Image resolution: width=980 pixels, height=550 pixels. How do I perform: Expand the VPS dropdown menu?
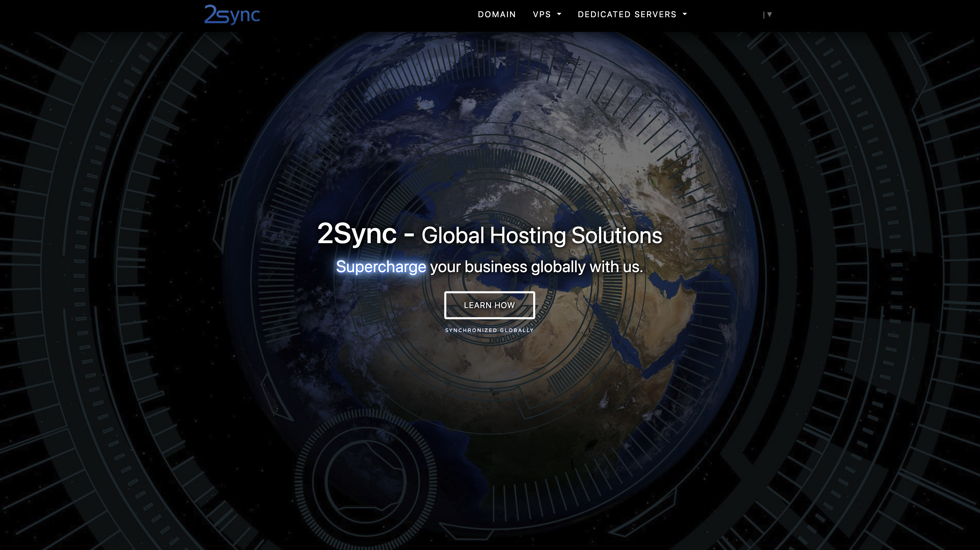[x=547, y=14]
